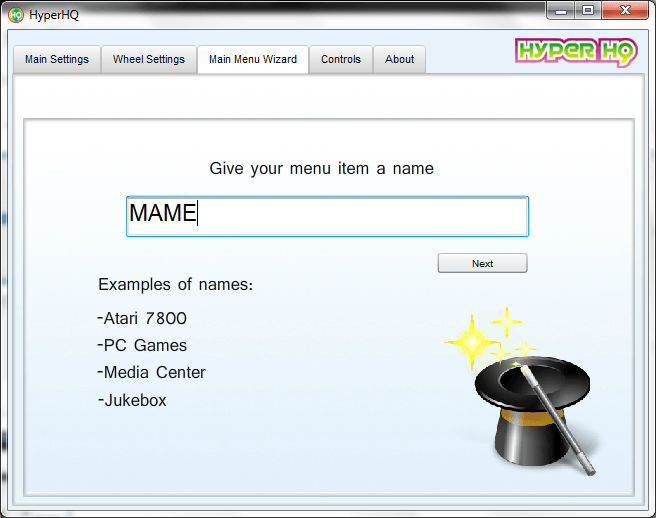Image resolution: width=656 pixels, height=518 pixels.
Task: Open the Main Settings tab
Action: point(57,59)
